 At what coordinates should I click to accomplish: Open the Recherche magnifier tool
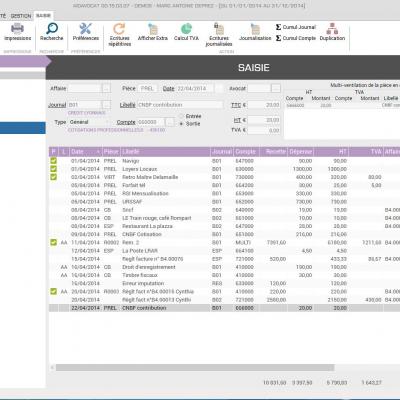point(52,29)
